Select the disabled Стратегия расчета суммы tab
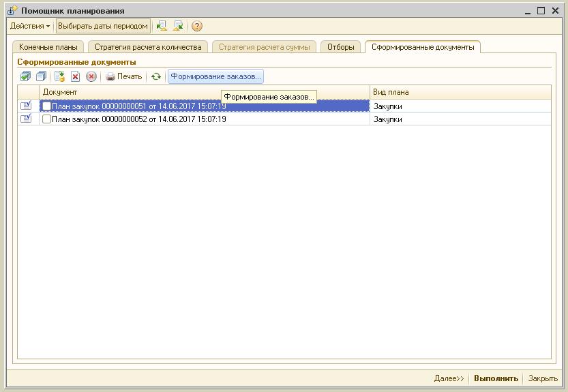 [264, 47]
